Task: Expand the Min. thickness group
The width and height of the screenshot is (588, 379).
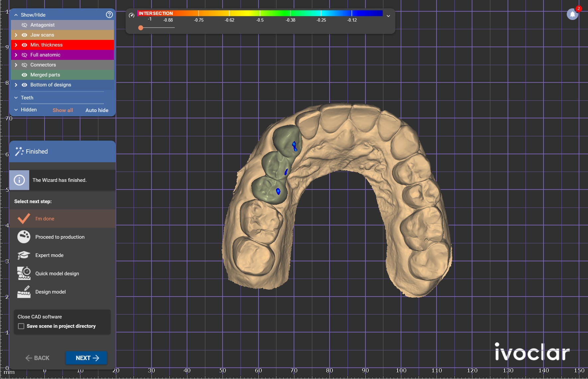Action: [x=16, y=45]
